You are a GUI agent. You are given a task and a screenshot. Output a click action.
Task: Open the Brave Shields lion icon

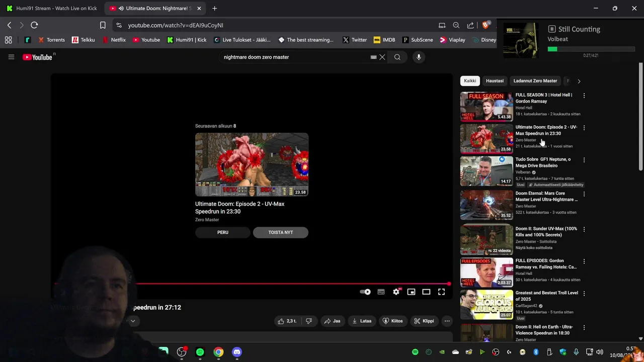click(486, 25)
